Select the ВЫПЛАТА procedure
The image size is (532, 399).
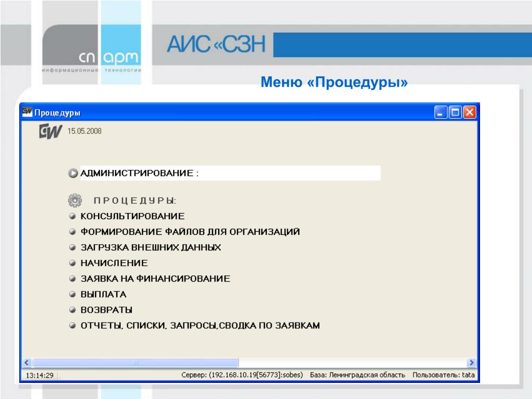tap(103, 294)
